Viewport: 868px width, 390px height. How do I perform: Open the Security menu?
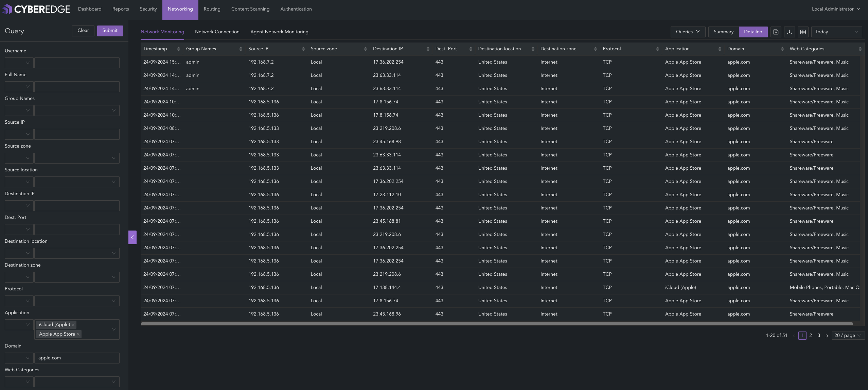tap(148, 9)
